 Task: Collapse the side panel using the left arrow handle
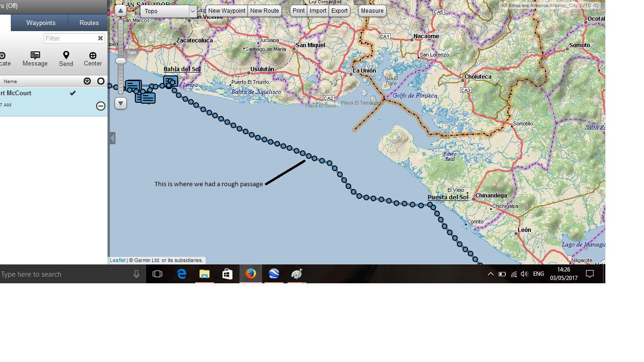112,138
